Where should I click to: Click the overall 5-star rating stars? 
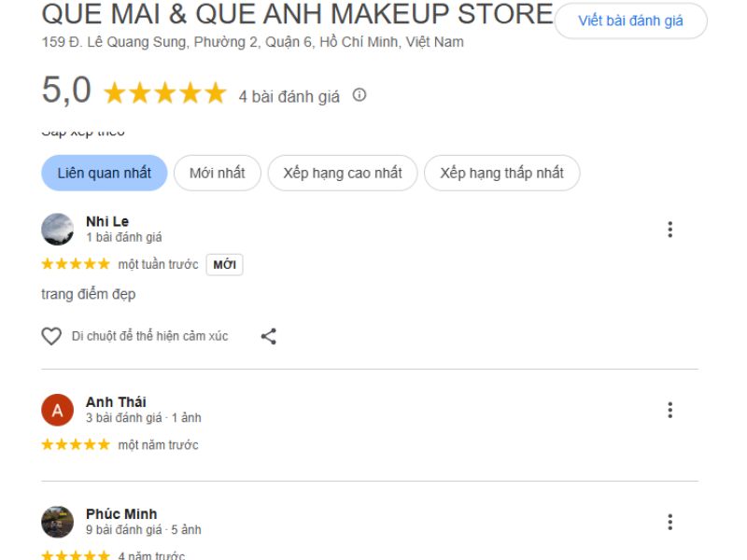pyautogui.click(x=164, y=93)
